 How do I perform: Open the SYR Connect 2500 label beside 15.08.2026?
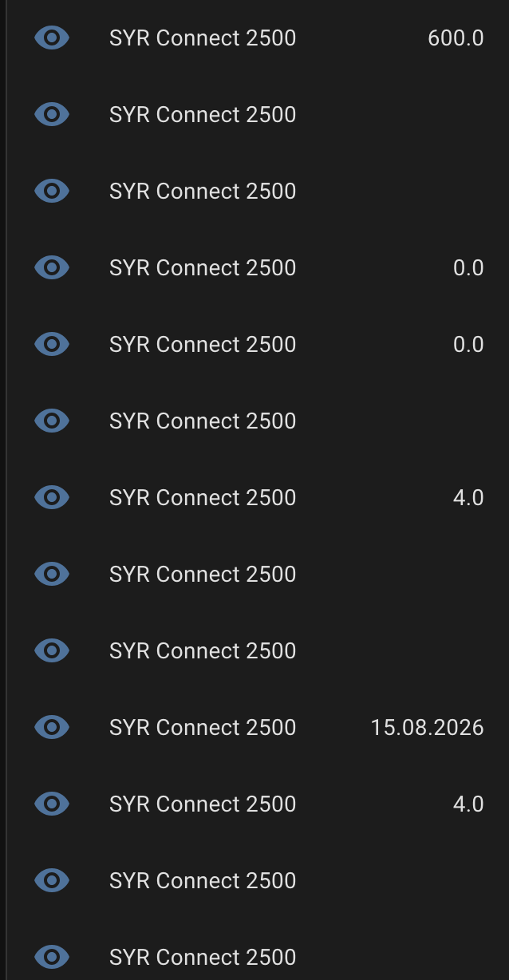[203, 727]
